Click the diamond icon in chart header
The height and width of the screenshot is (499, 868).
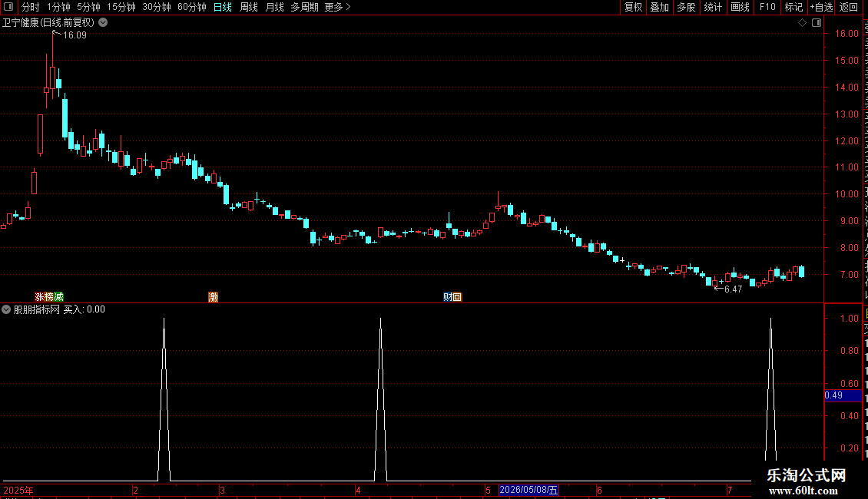pos(802,23)
